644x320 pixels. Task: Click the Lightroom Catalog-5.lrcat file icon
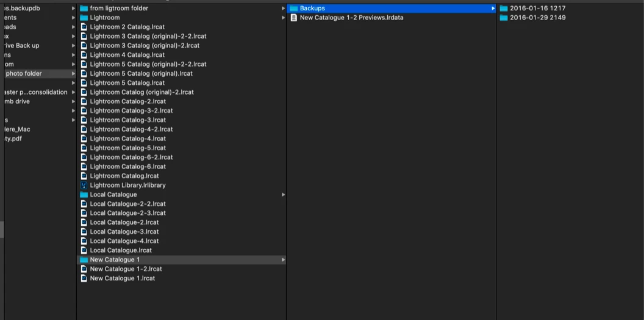tap(84, 148)
